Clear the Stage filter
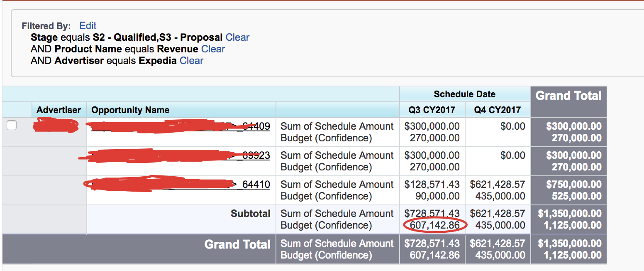This screenshot has width=644, height=271. [x=237, y=37]
